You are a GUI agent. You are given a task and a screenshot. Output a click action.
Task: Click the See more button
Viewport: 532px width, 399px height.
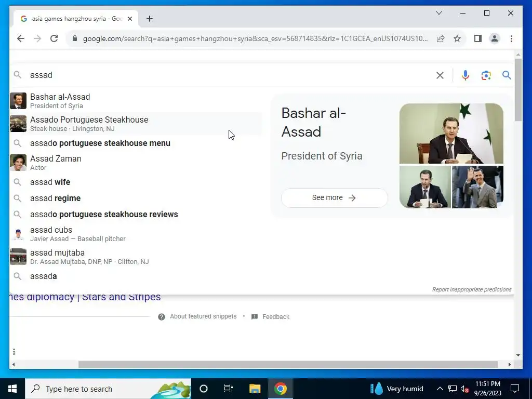334,198
